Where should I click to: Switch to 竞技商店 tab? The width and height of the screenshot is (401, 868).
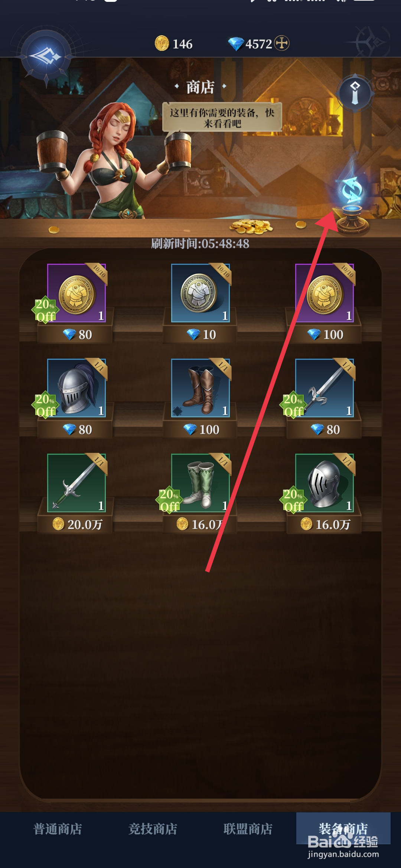click(153, 829)
